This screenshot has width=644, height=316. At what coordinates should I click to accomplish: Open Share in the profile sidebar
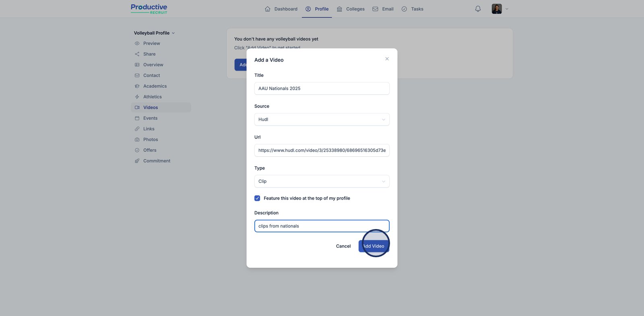(x=149, y=54)
